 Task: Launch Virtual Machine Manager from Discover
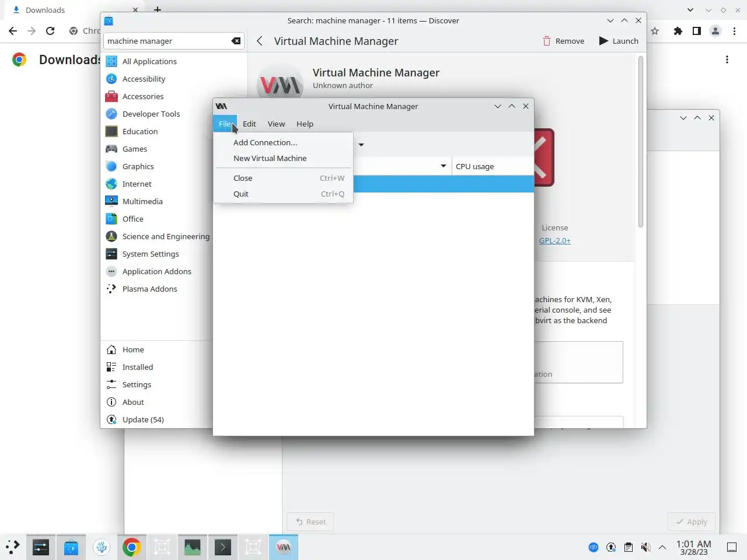[x=619, y=41]
